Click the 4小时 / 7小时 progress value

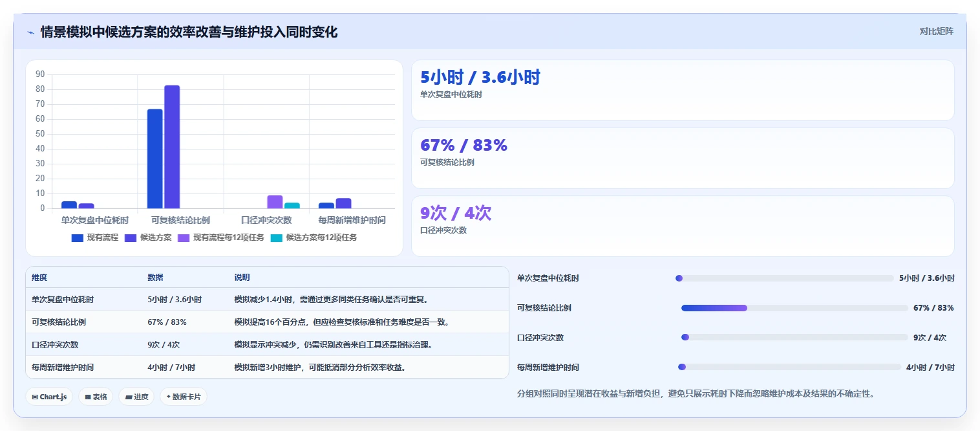[x=930, y=367]
